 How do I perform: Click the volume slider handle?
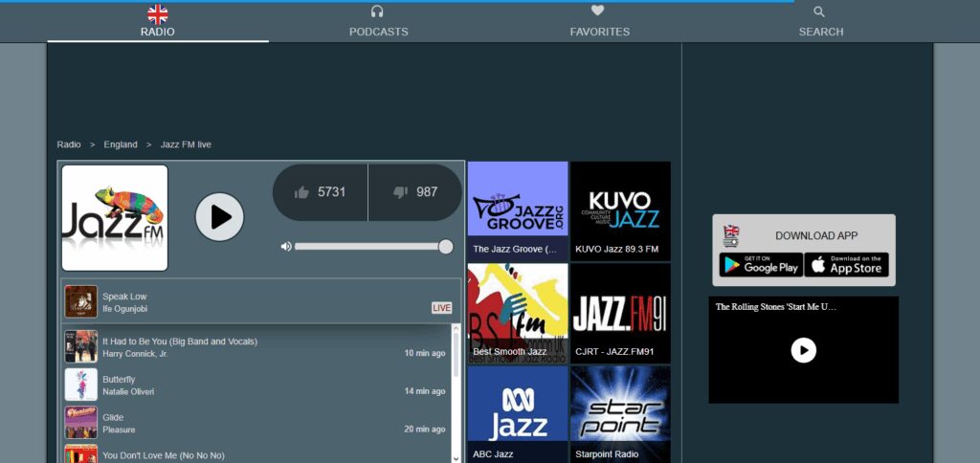pyautogui.click(x=446, y=247)
